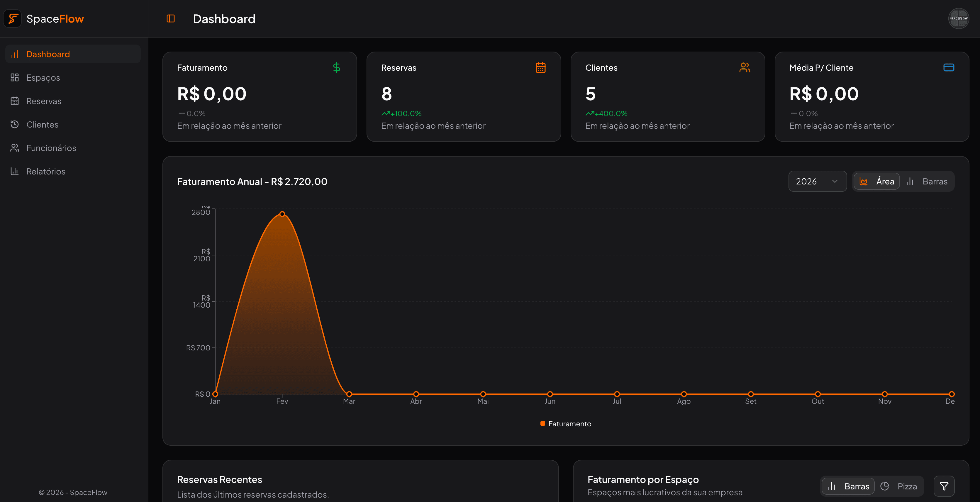Open the Relatórios section via its chart icon

tap(14, 171)
